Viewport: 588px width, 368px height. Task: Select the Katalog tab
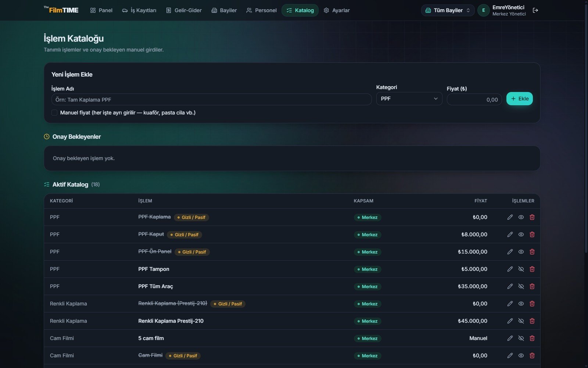300,10
